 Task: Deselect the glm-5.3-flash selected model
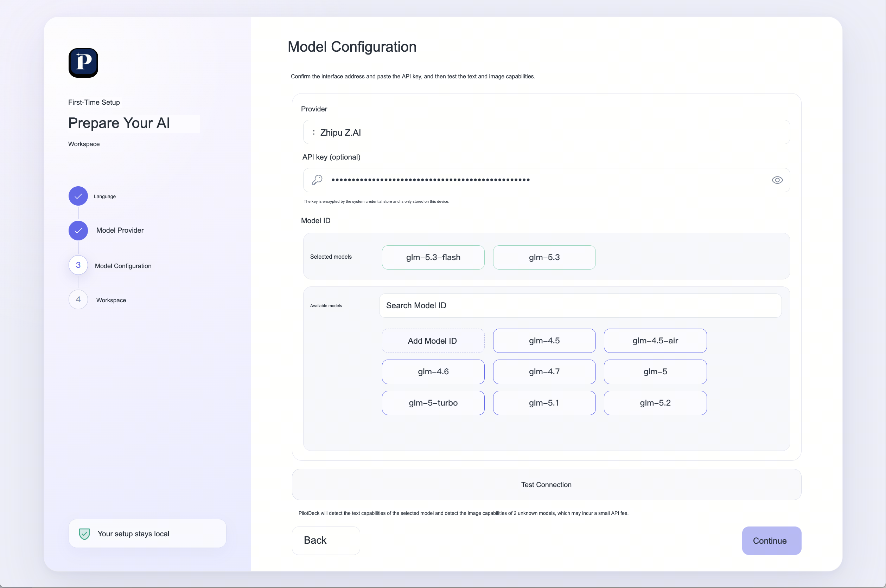pyautogui.click(x=433, y=257)
